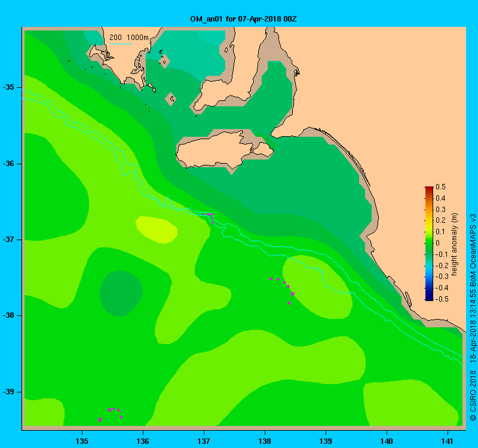Screen dimensions: 478x448
Task: Click the 0.5 colorbar label
Action: (x=440, y=187)
